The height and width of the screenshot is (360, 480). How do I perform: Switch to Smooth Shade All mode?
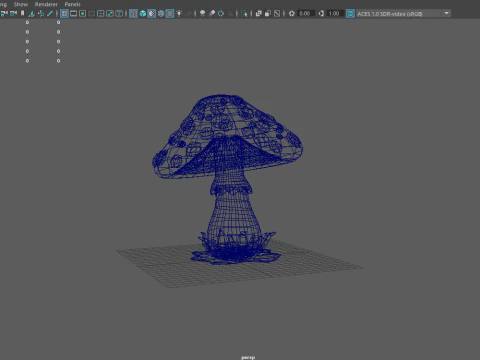tap(143, 13)
